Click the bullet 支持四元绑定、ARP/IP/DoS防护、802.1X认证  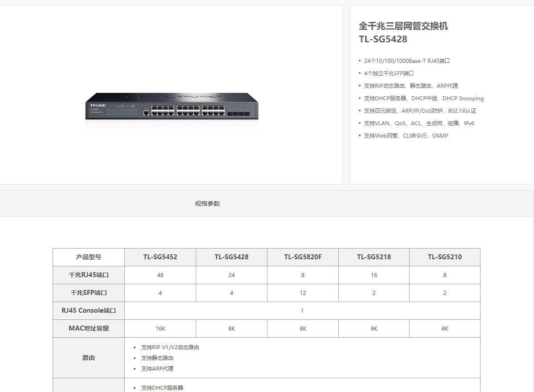pos(420,111)
